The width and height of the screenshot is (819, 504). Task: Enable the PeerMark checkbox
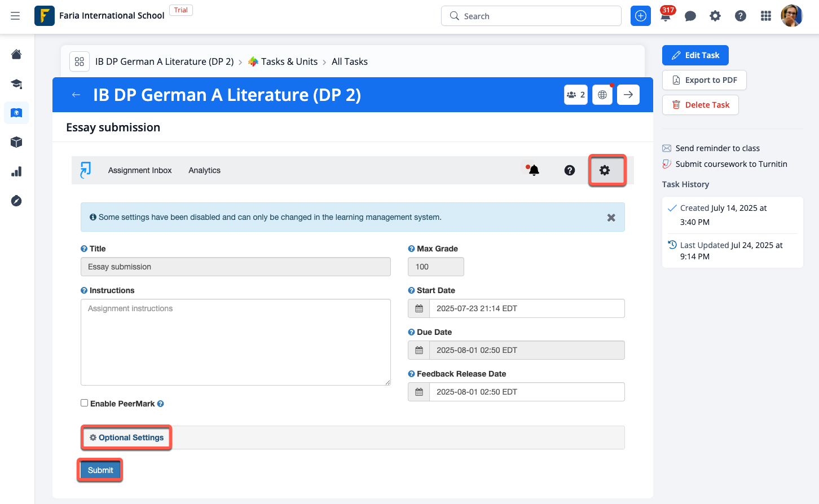(85, 403)
